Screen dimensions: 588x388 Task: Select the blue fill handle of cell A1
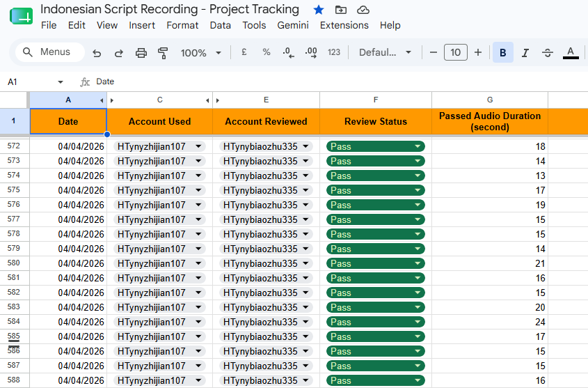[107, 134]
